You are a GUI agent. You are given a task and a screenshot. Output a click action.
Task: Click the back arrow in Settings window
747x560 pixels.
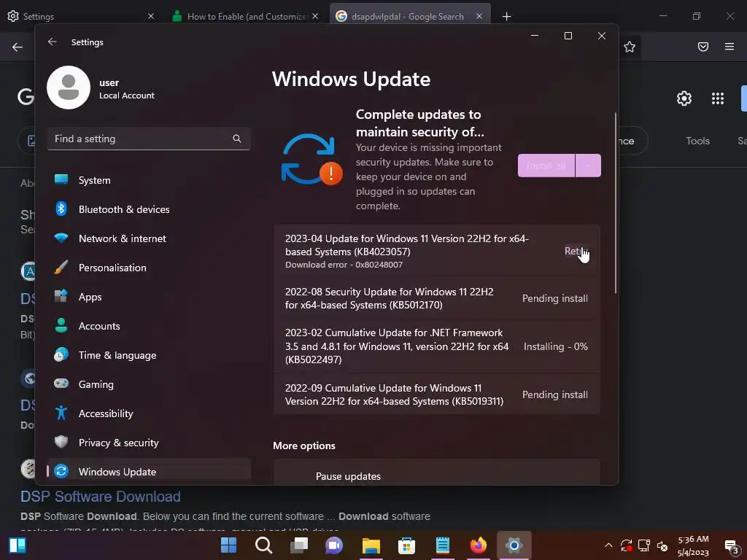[53, 42]
